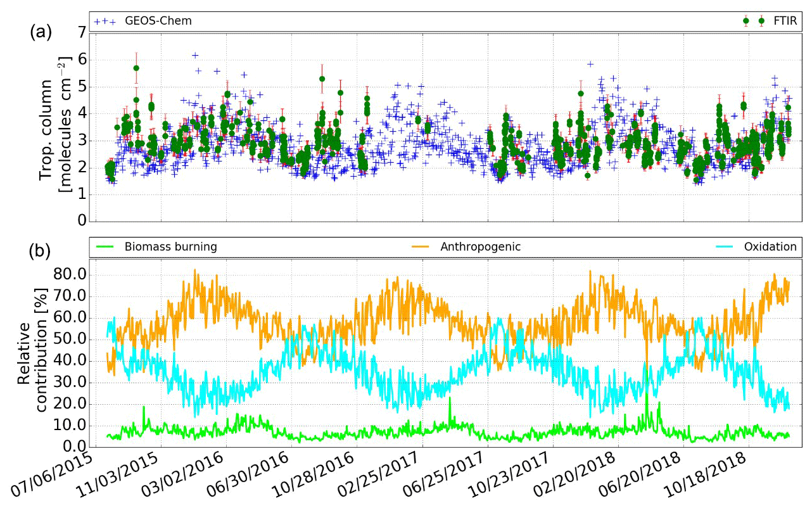Click the green FTIR legend dot markers
Screen dimensions: 812x508
tap(753, 21)
